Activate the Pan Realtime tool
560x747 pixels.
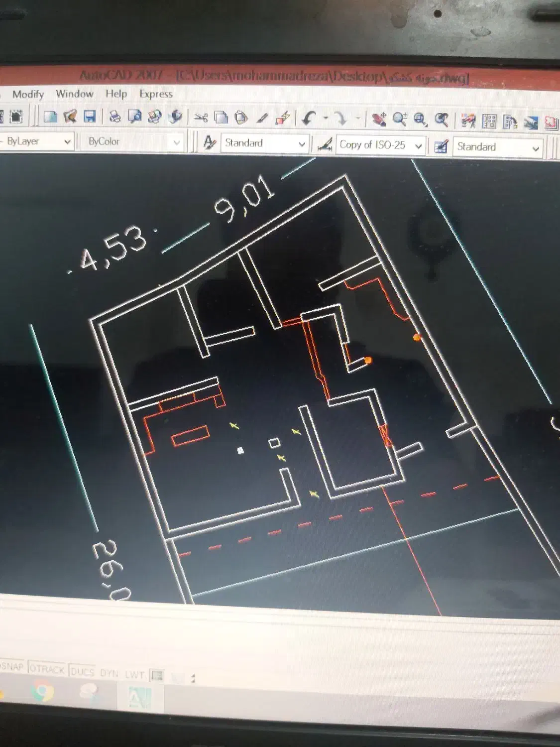pos(379,119)
